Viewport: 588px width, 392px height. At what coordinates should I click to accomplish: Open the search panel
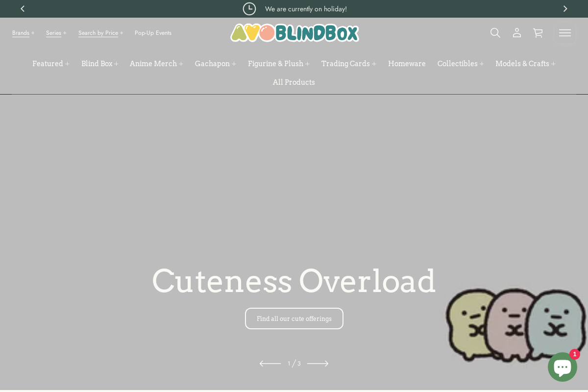(x=495, y=33)
